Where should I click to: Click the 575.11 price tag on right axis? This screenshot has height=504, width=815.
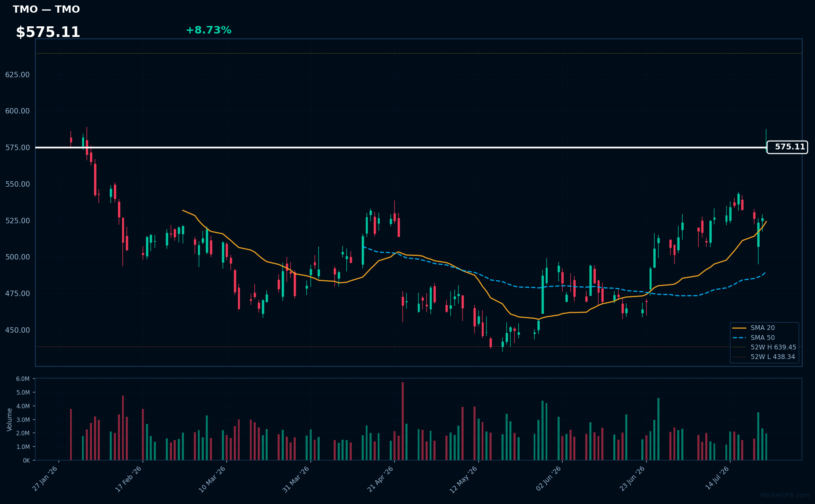pyautogui.click(x=787, y=147)
